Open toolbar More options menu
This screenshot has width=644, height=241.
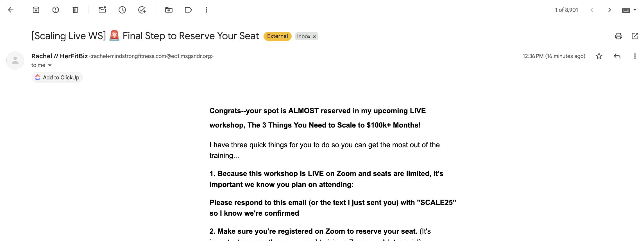coord(207,10)
